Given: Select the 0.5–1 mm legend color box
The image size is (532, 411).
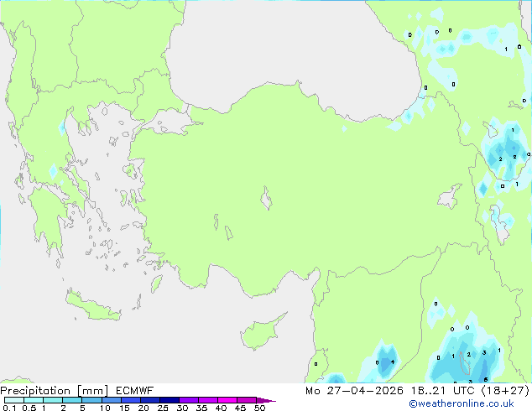Looking at the screenshot, I should click(x=34, y=400).
